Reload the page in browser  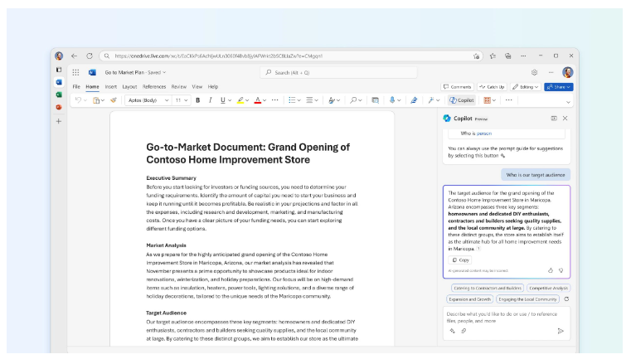pos(90,56)
